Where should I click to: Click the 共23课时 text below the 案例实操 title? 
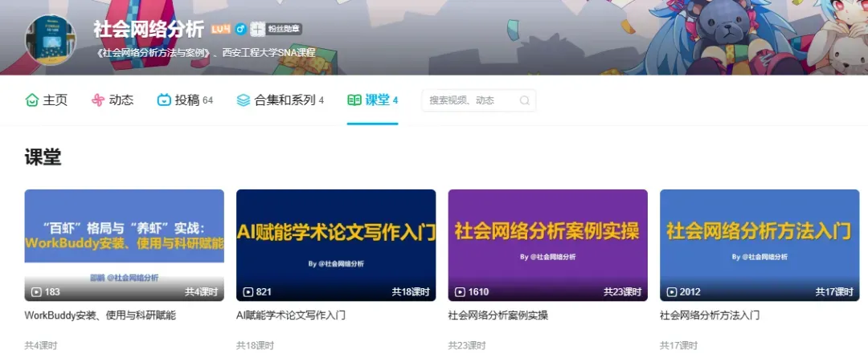[x=467, y=346]
